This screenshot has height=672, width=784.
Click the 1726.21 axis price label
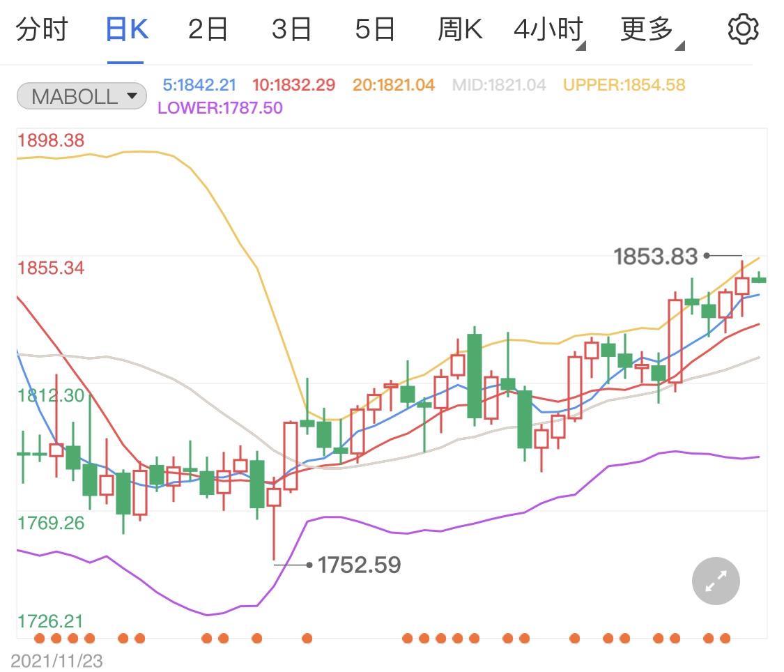click(x=50, y=621)
